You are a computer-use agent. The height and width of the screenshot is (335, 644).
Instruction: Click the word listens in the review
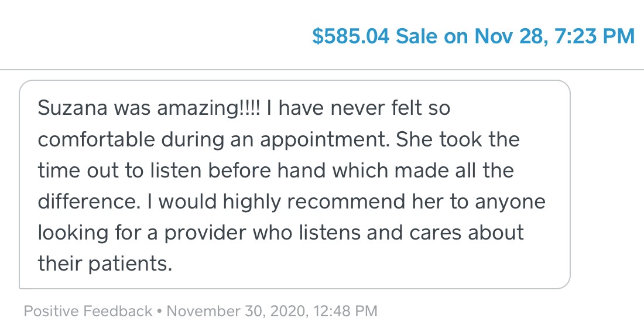330,233
